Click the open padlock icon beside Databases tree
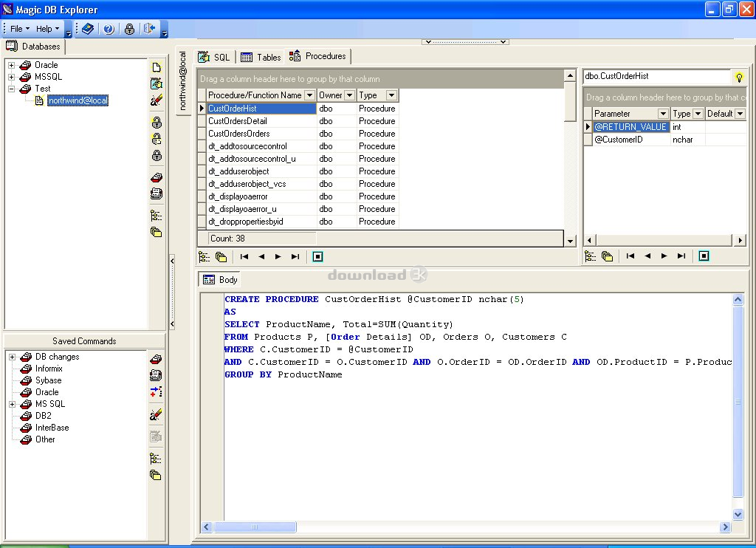756x548 pixels. (157, 139)
